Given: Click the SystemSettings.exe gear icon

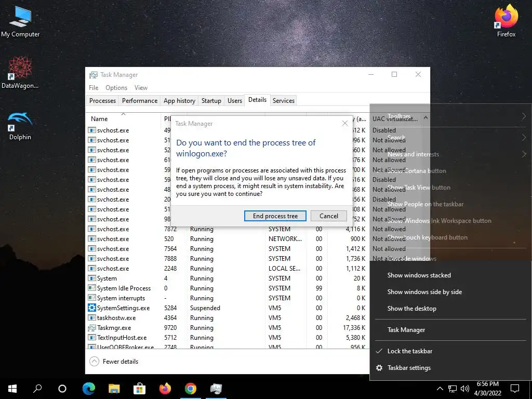Looking at the screenshot, I should point(91,308).
